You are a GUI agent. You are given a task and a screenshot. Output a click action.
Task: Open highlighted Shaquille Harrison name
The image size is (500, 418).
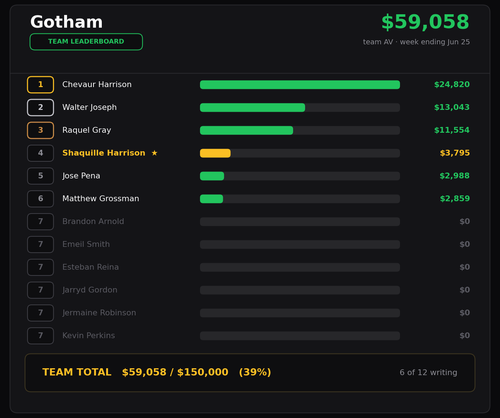point(104,153)
